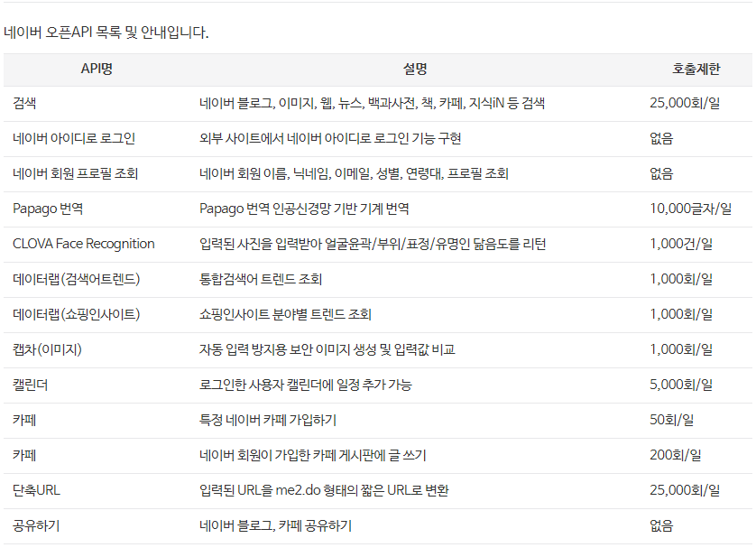
Task: Click description '네이버 회원 이름, 닉네임, 이메일...'
Action: pyautogui.click(x=354, y=173)
